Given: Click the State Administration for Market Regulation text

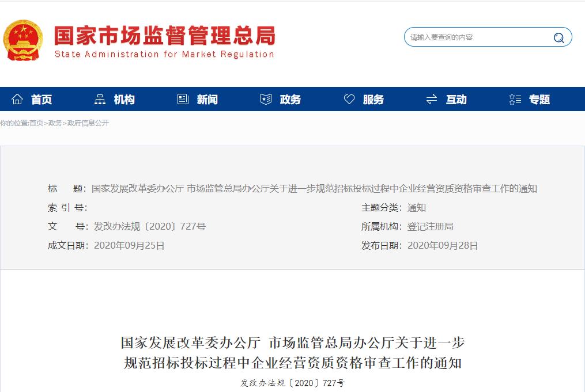Looking at the screenshot, I should point(164,55).
